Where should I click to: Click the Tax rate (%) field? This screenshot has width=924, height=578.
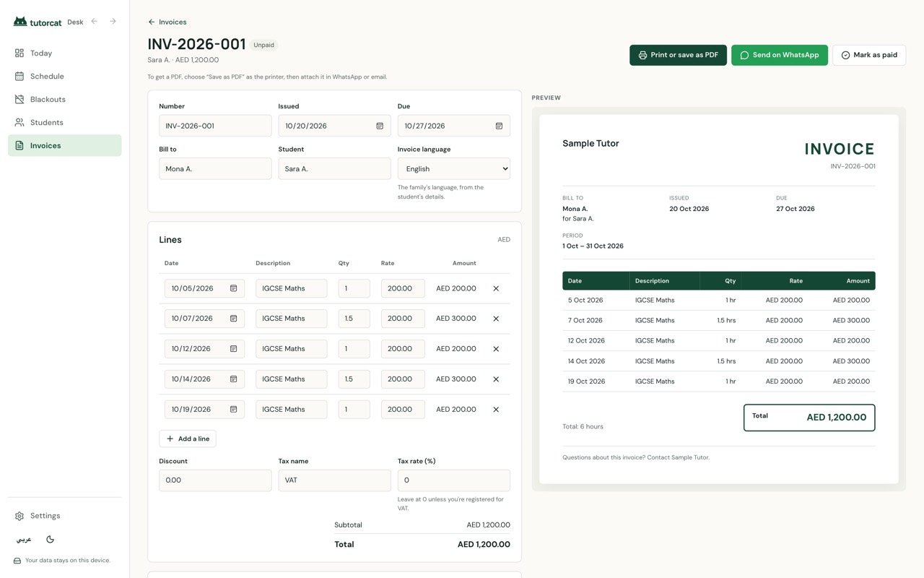[453, 480]
